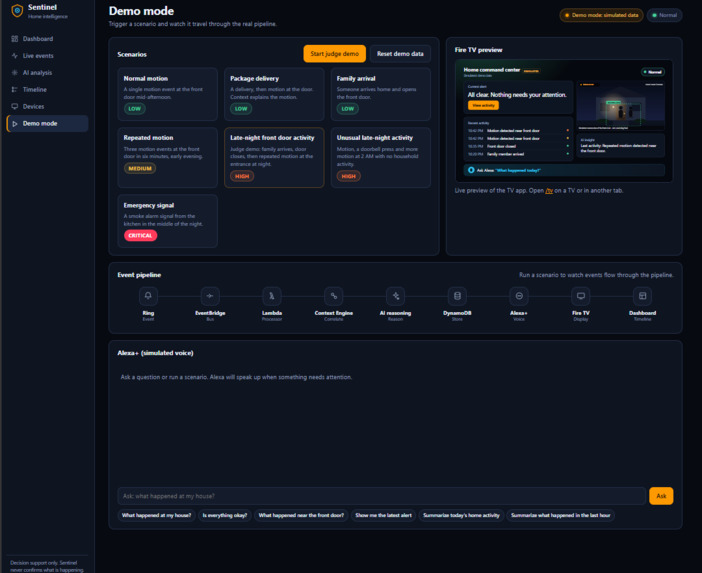The height and width of the screenshot is (573, 702).
Task: Click the Ask Alexa circle icon in the TV preview
Action: pyautogui.click(x=471, y=170)
